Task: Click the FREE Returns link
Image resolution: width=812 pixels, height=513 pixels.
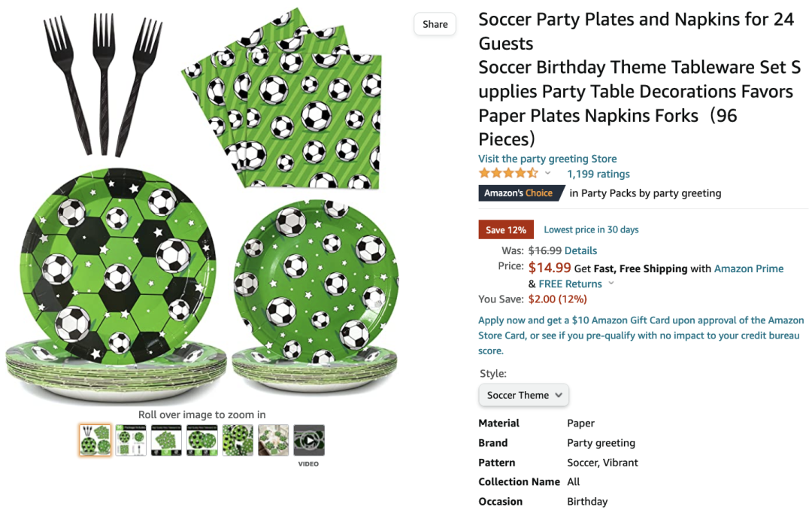Action: 571,284
